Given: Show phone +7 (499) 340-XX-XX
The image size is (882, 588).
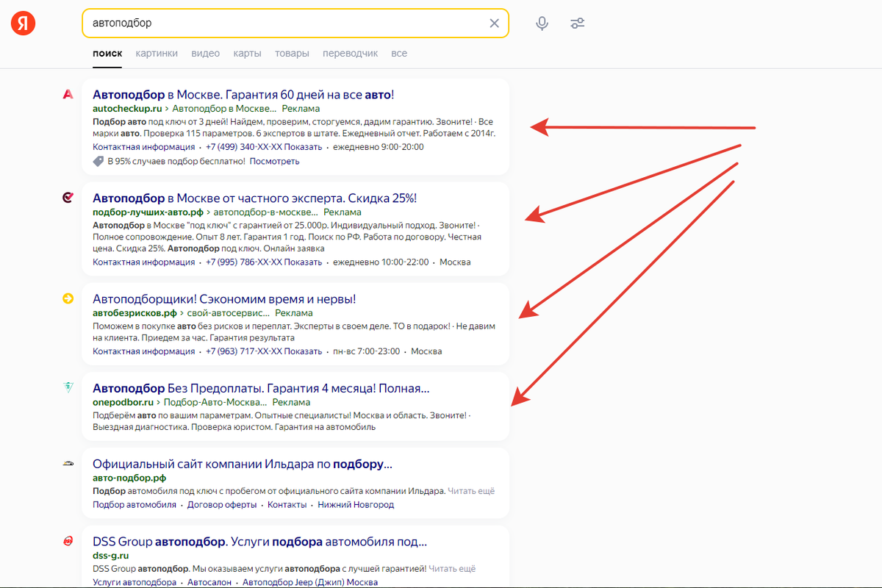Looking at the screenshot, I should pyautogui.click(x=264, y=146).
